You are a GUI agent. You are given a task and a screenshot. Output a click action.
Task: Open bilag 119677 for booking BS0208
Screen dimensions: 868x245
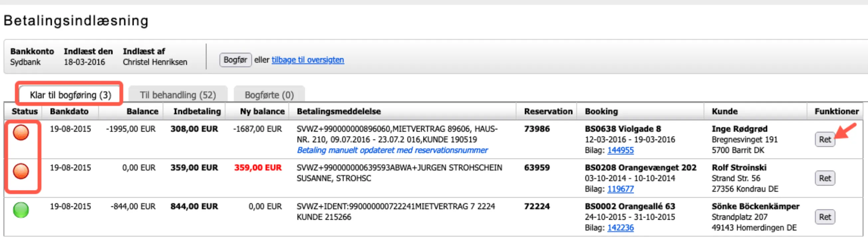pyautogui.click(x=621, y=189)
